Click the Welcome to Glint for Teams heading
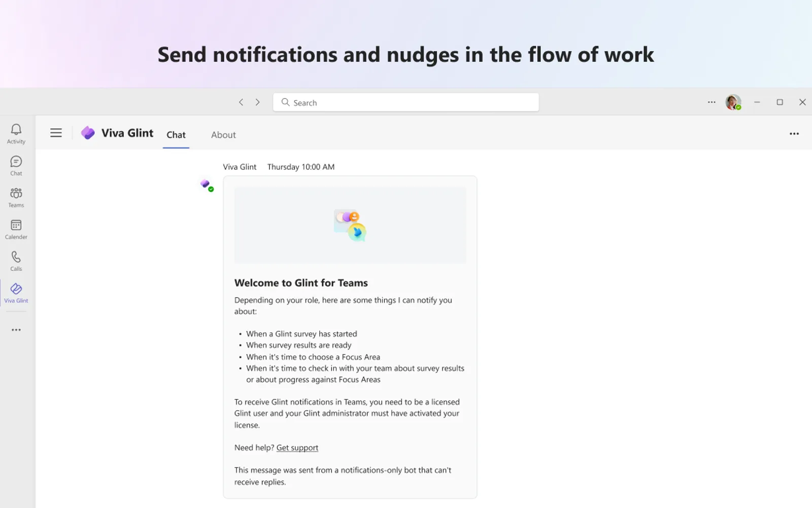 pyautogui.click(x=301, y=283)
